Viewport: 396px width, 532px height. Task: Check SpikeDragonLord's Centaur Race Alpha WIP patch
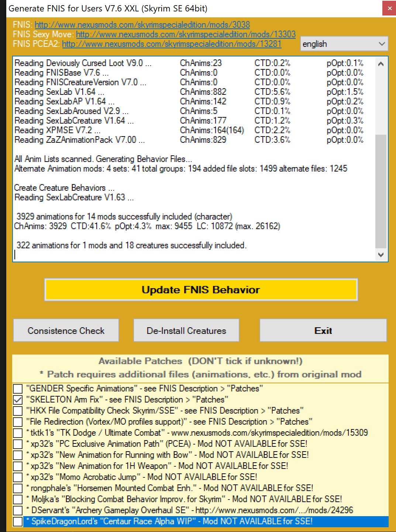[x=17, y=521]
